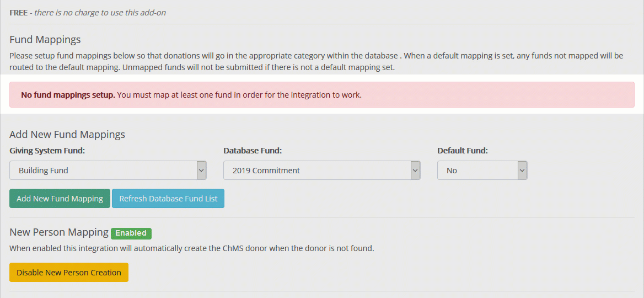This screenshot has width=644, height=298.
Task: Click the Fund Mappings section heading
Action: pos(45,40)
